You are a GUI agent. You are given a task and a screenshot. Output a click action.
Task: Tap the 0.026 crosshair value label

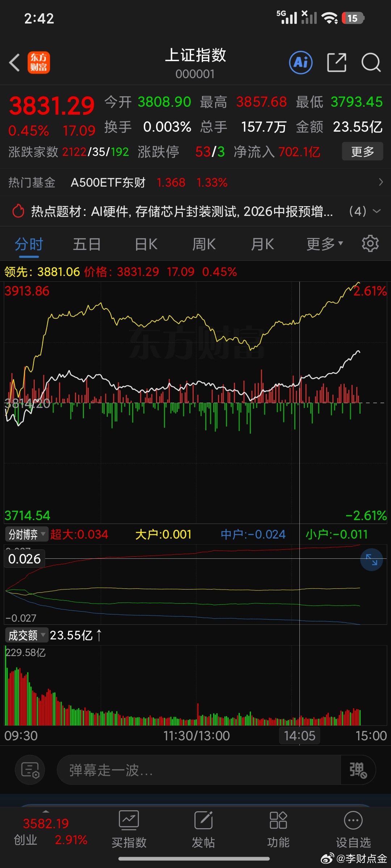click(24, 559)
